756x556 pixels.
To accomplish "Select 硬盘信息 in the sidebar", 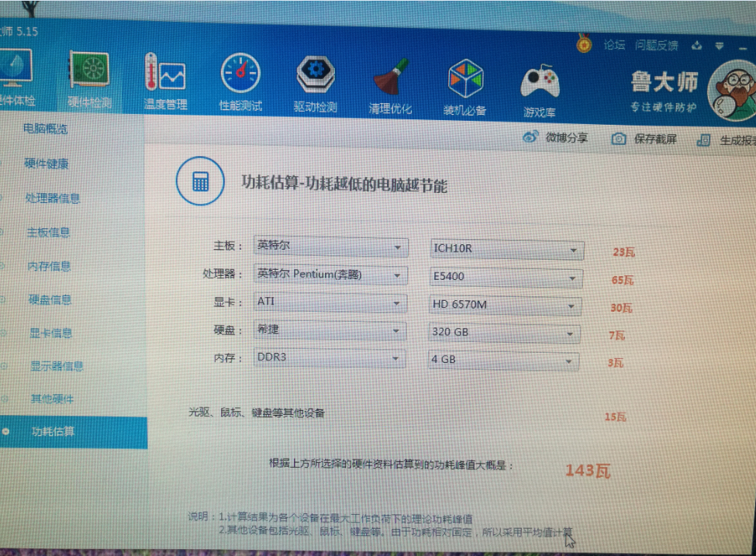I will (50, 299).
